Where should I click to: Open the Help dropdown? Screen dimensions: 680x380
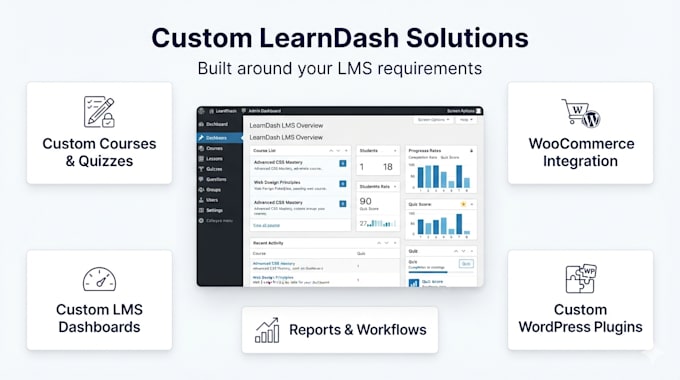click(466, 120)
